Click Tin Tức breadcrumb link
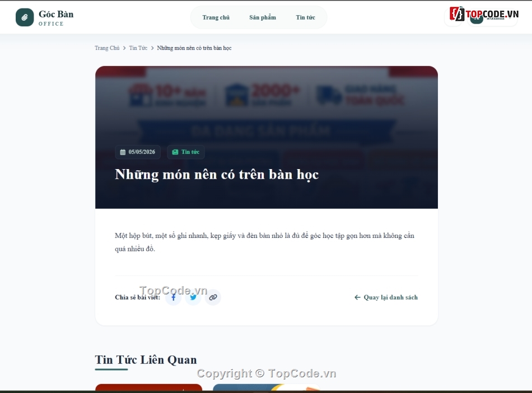This screenshot has width=532, height=393. [138, 48]
